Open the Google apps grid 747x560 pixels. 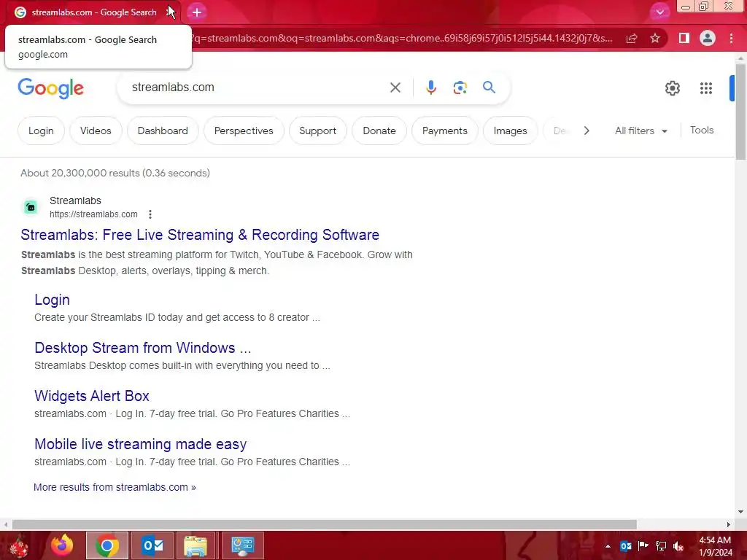pyautogui.click(x=706, y=88)
